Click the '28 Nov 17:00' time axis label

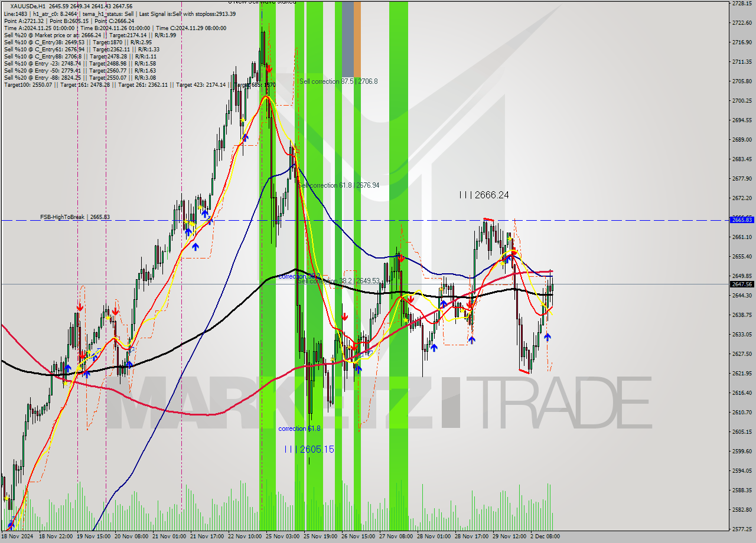click(472, 537)
